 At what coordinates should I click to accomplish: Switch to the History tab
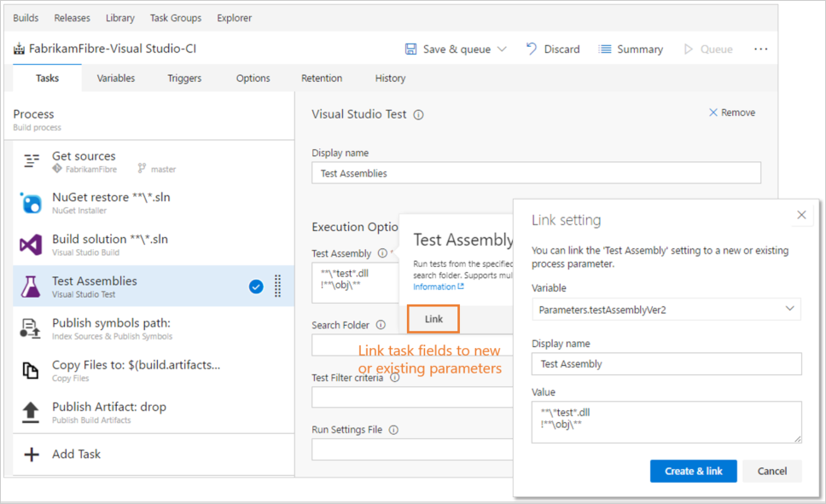[x=390, y=78]
